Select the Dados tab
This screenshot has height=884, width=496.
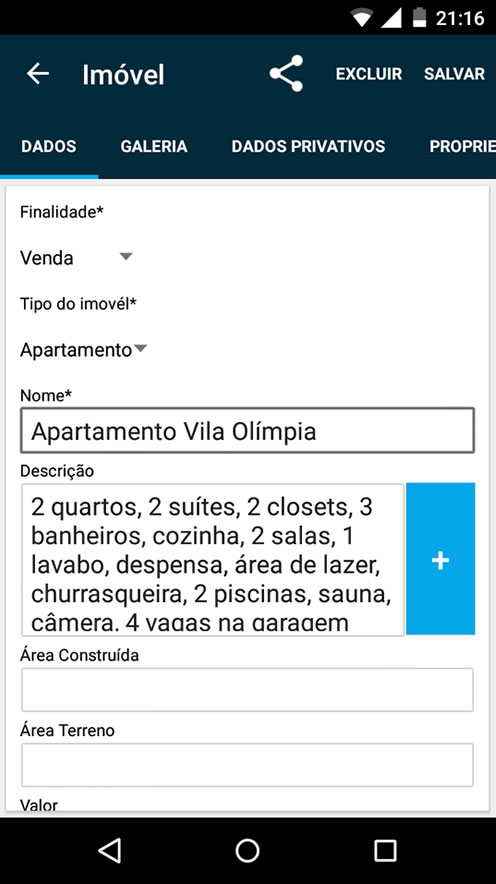point(48,147)
